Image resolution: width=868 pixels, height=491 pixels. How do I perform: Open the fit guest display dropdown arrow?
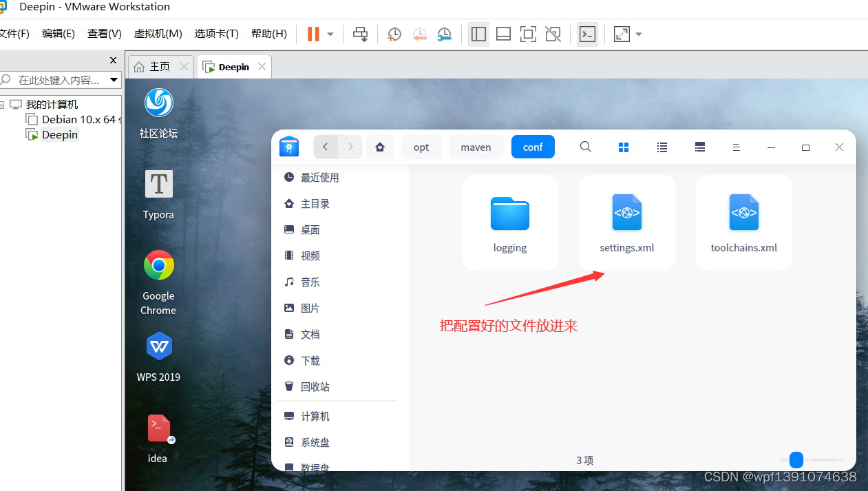[638, 34]
